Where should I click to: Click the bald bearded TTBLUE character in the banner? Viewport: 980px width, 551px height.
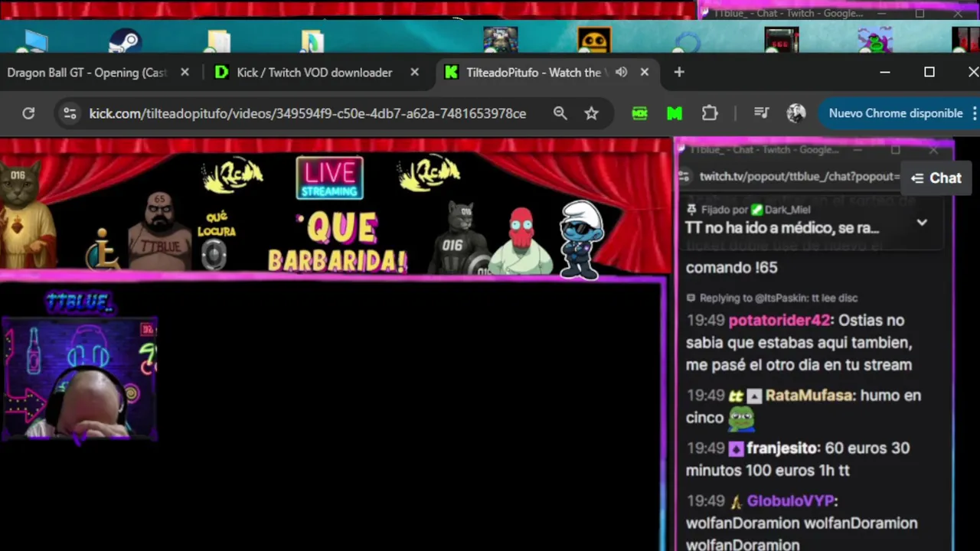[159, 230]
